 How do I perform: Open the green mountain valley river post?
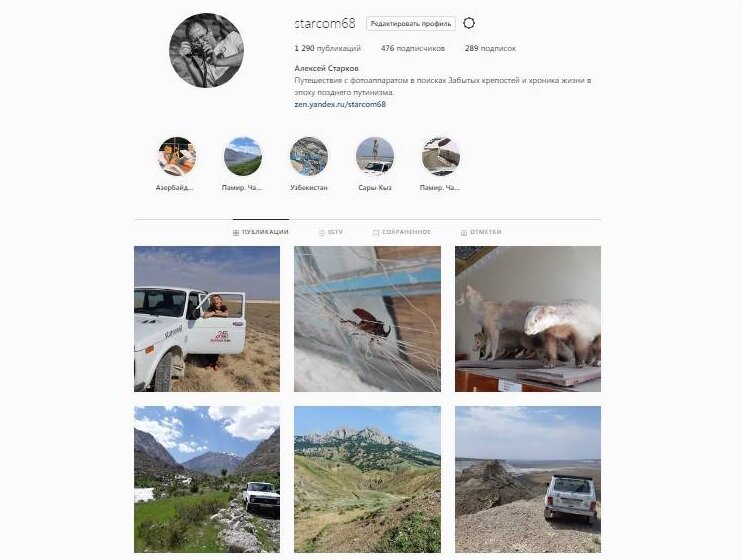pos(207,479)
